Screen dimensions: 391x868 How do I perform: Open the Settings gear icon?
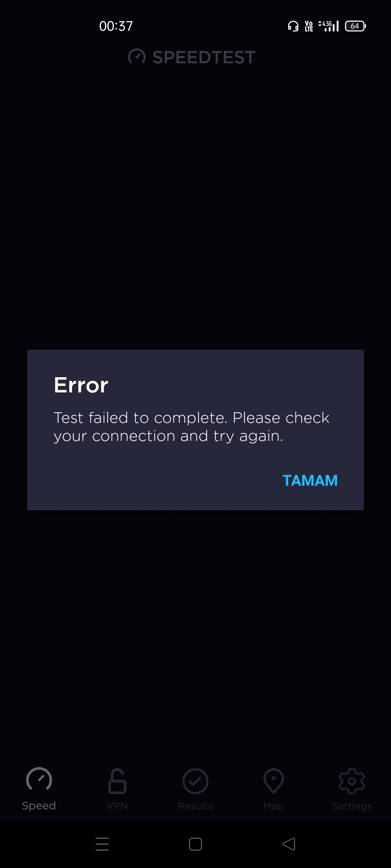coord(352,781)
